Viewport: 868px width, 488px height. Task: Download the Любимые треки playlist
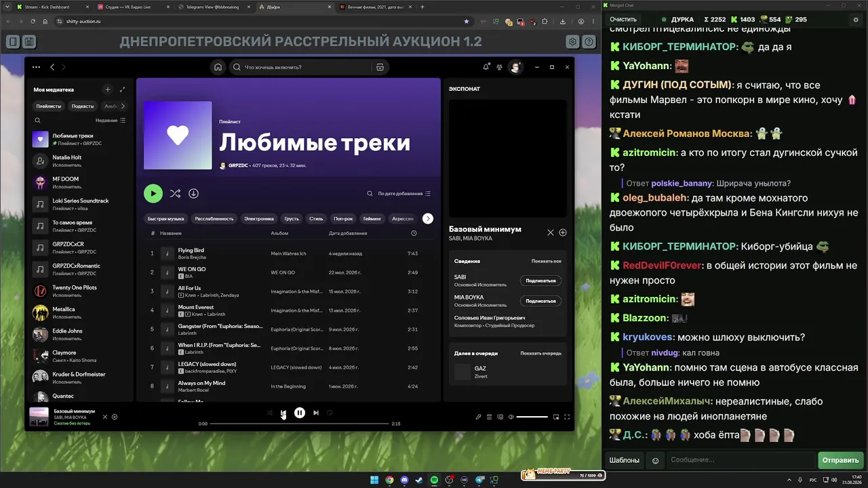coord(193,193)
